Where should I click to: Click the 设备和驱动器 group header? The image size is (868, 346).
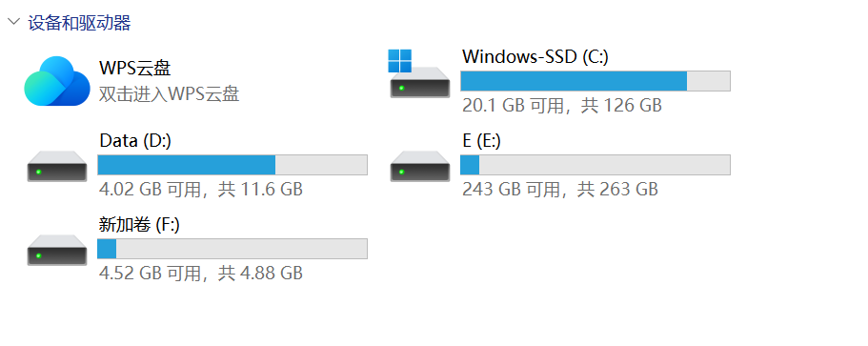pyautogui.click(x=79, y=23)
